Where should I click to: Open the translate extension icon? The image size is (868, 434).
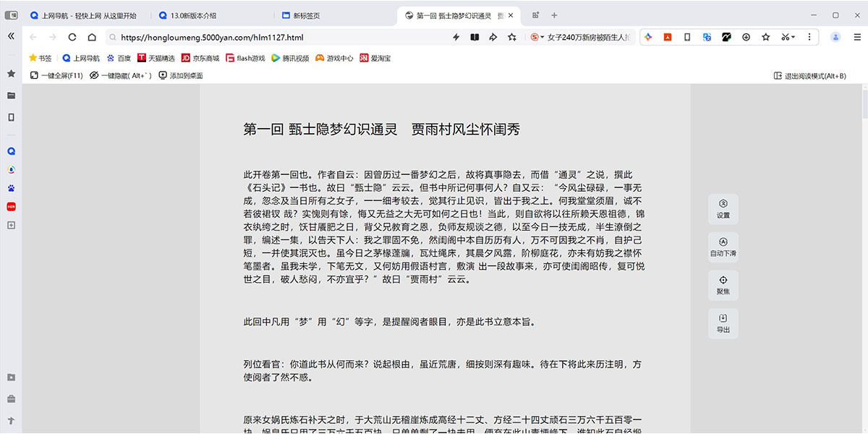click(705, 36)
